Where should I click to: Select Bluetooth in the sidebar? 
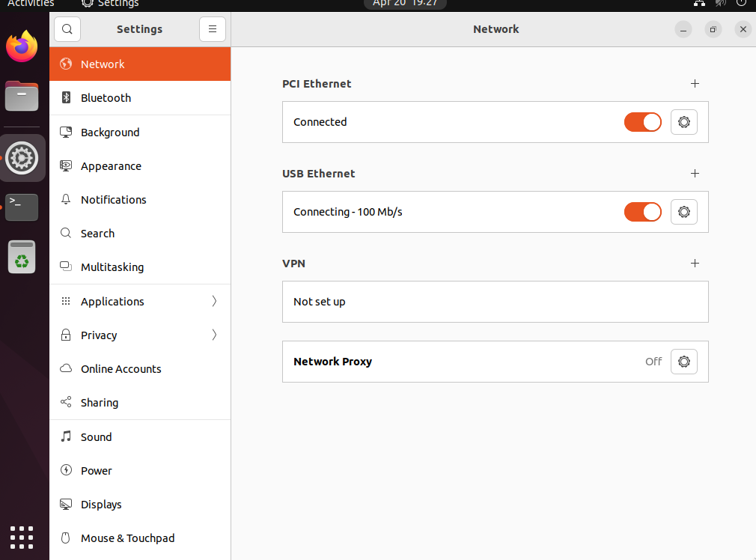106,98
